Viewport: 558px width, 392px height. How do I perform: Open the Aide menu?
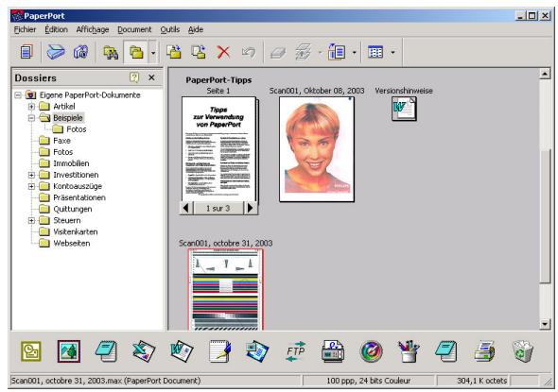click(196, 29)
